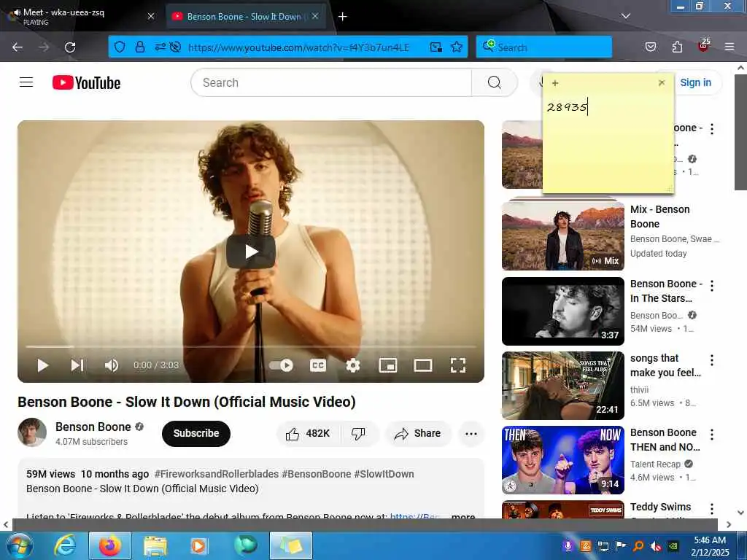Open a new browser tab
Image resolution: width=747 pixels, height=560 pixels.
coord(343,17)
